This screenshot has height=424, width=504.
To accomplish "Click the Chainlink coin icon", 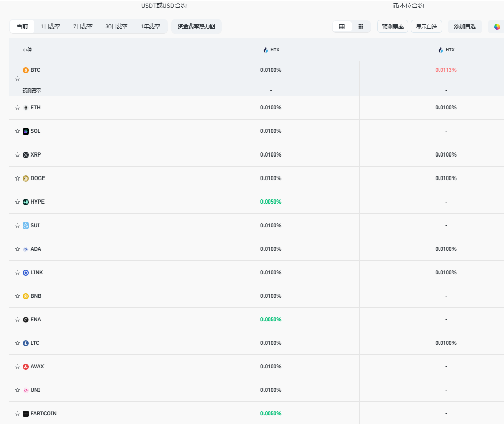I will pyautogui.click(x=26, y=273).
